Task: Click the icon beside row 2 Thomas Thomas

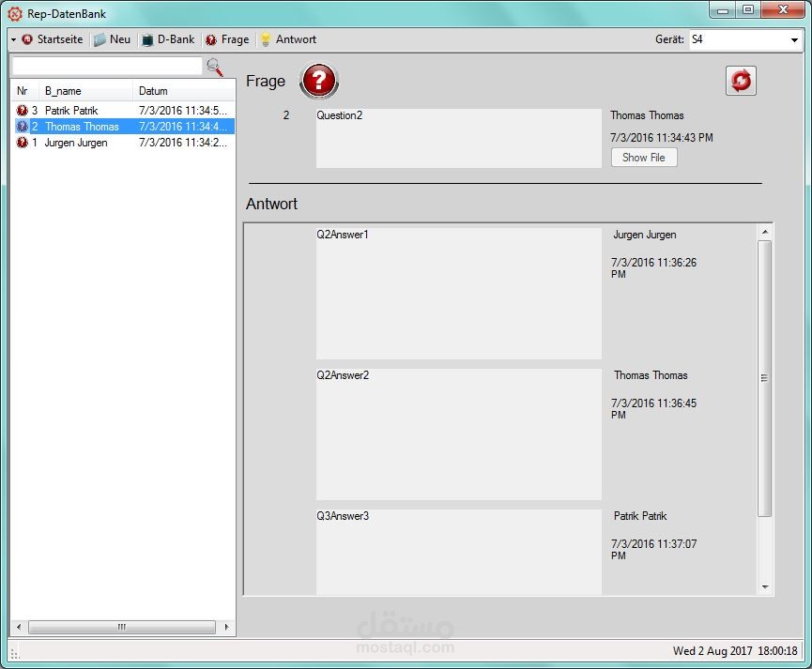Action: 23,127
